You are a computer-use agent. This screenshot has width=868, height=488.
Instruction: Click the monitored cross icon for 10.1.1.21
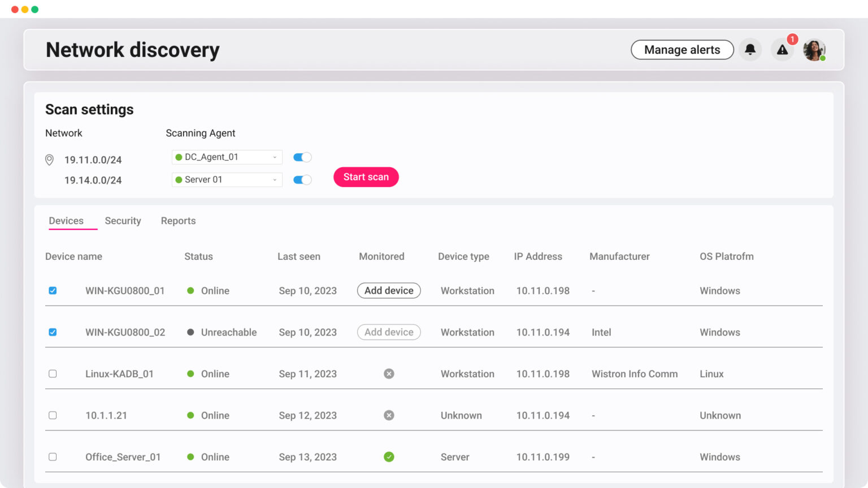coord(389,415)
